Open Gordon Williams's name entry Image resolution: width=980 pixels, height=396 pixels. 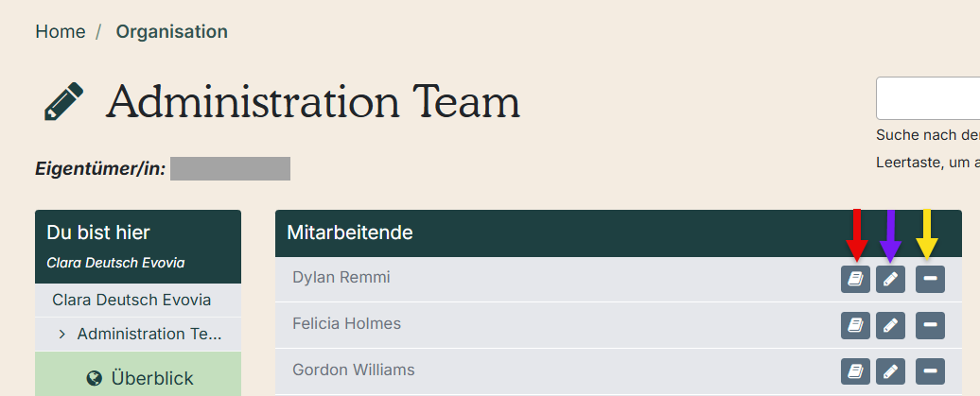pyautogui.click(x=354, y=370)
